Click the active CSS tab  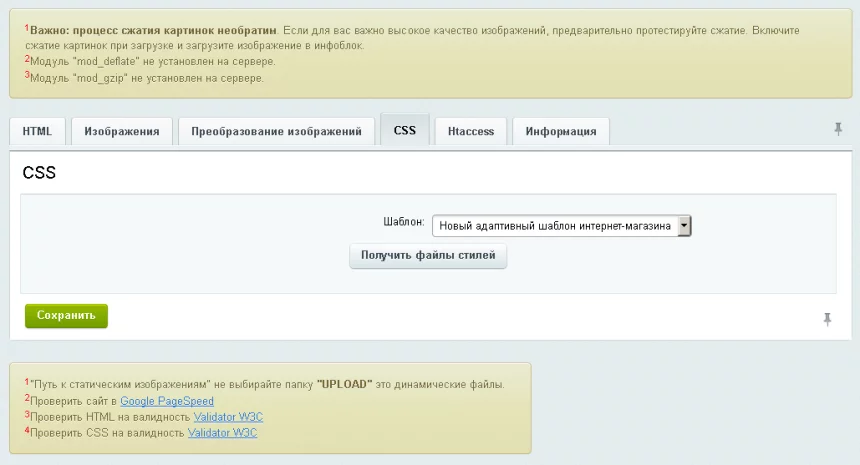coord(405,130)
